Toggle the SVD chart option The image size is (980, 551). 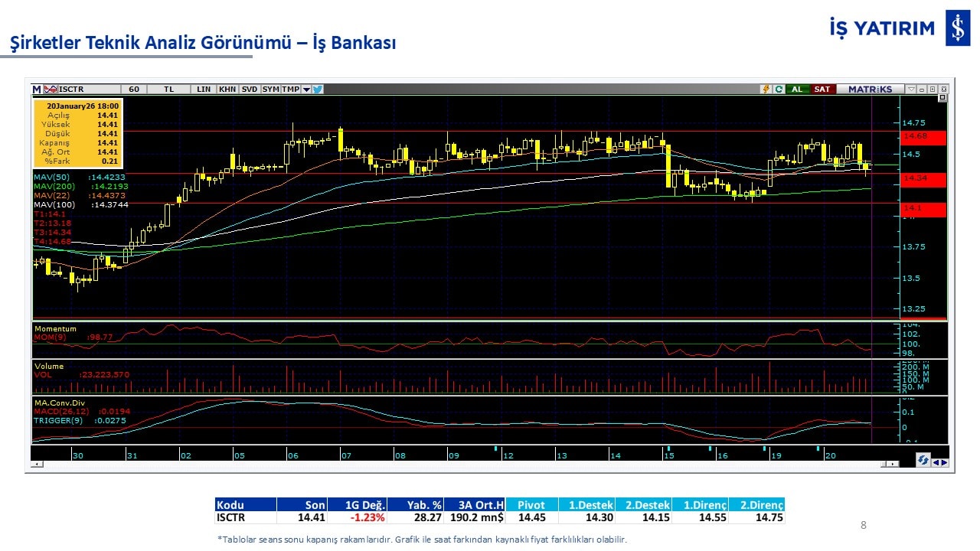(250, 90)
